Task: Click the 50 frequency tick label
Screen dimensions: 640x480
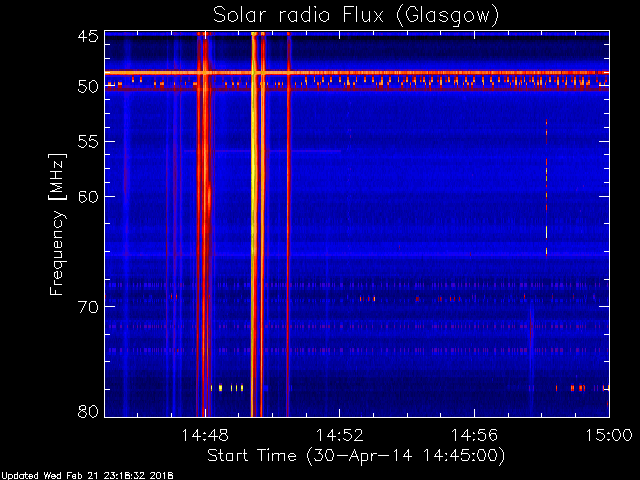Action: [88, 86]
